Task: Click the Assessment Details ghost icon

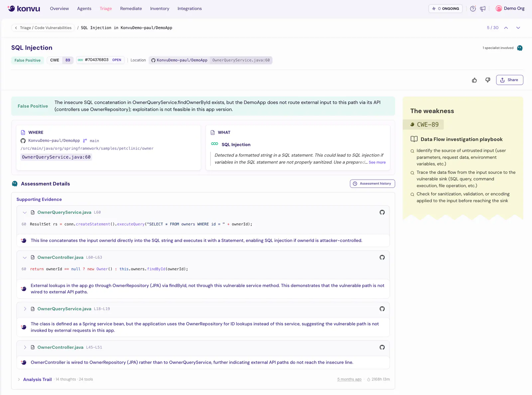Action: click(x=15, y=184)
